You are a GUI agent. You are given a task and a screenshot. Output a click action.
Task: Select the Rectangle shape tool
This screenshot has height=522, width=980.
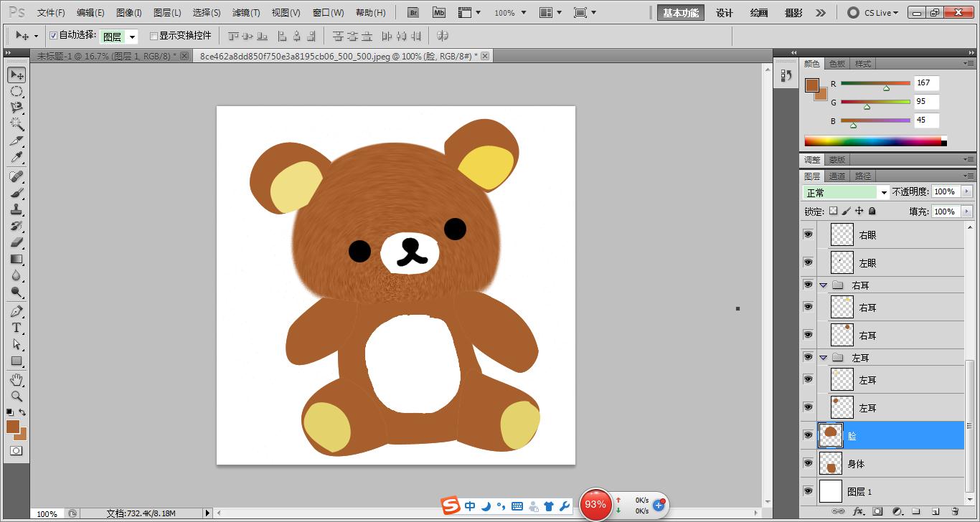pos(17,361)
